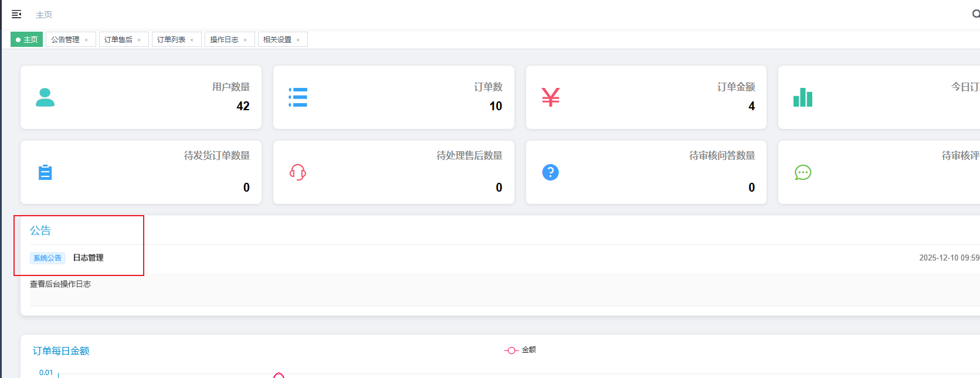Viewport: 980px width, 378px height.
Task: Click the order count list icon
Action: (x=298, y=97)
